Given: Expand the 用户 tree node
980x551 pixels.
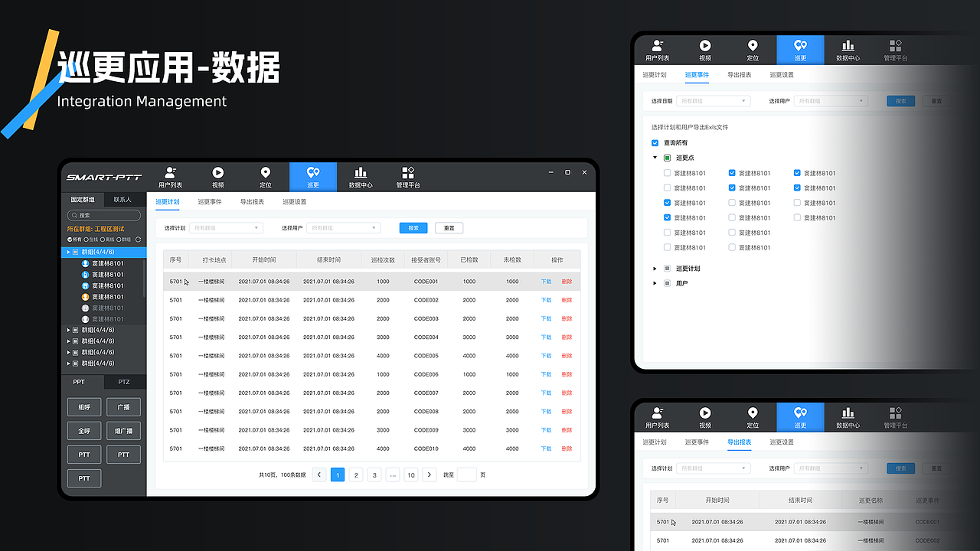Looking at the screenshot, I should (655, 282).
